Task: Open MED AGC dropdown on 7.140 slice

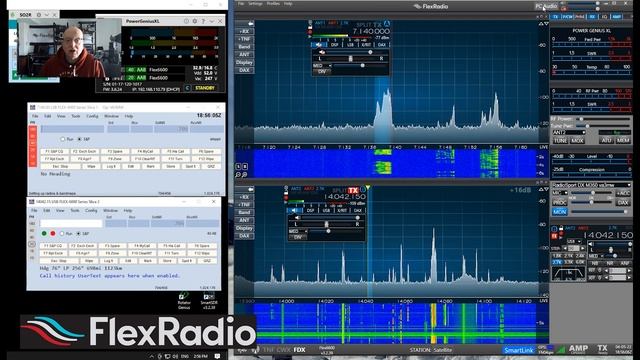Action: (x=322, y=65)
